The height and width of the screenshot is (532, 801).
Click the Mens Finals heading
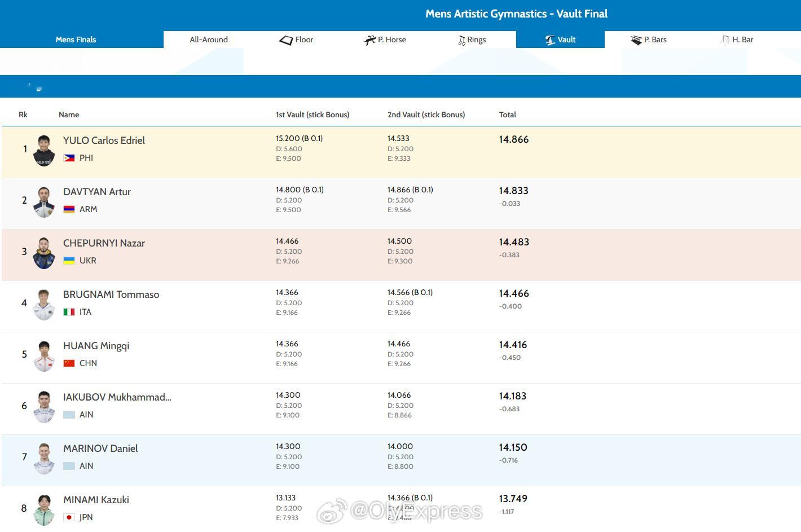coord(76,39)
